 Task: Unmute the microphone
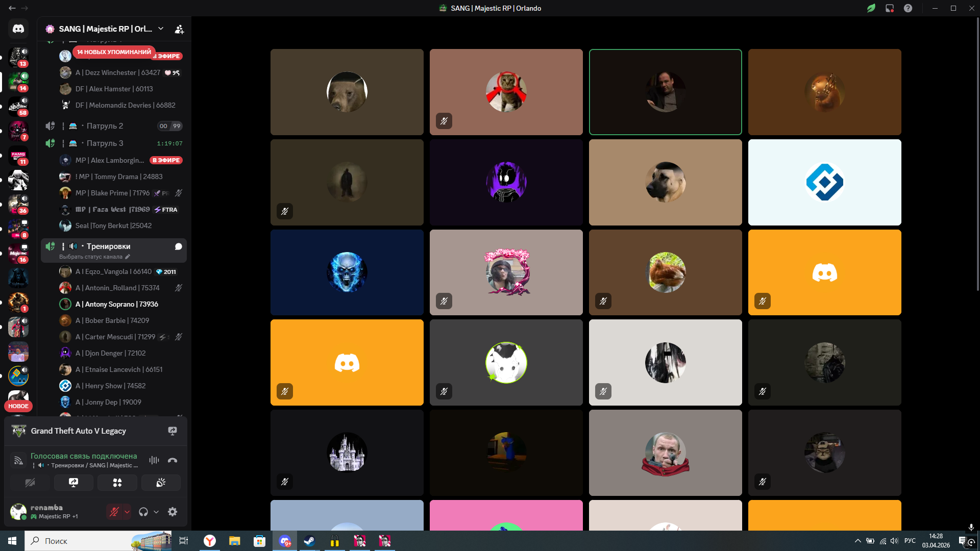[x=114, y=512]
